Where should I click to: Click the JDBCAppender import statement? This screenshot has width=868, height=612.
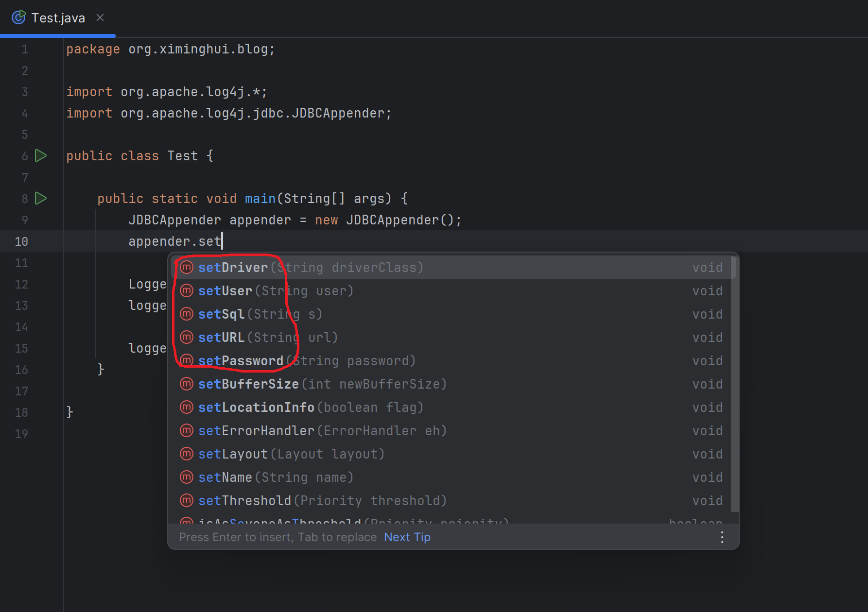tap(229, 113)
